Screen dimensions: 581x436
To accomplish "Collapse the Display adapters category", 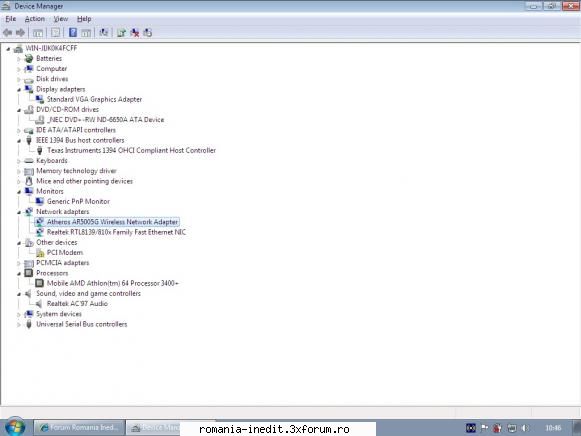I will [19, 89].
